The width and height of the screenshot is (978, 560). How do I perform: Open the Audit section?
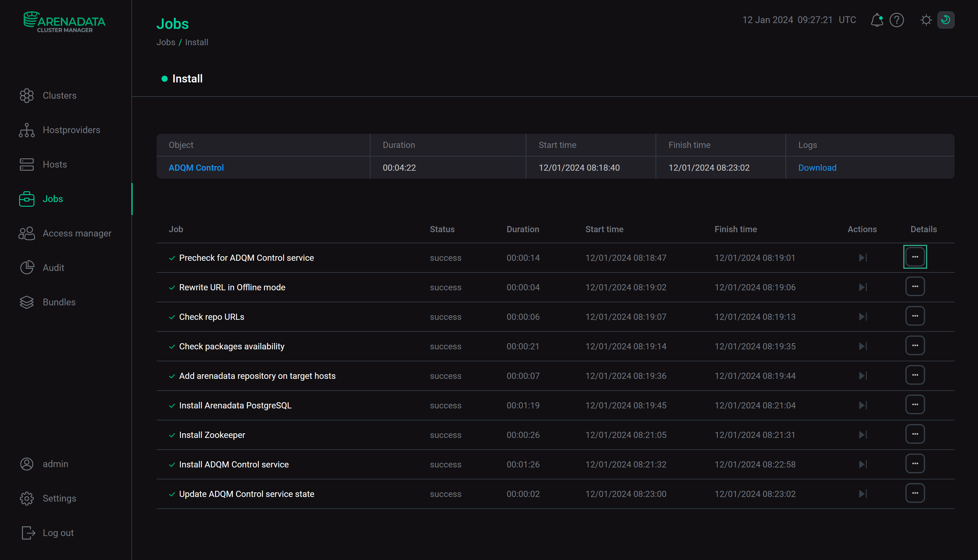point(26,268)
